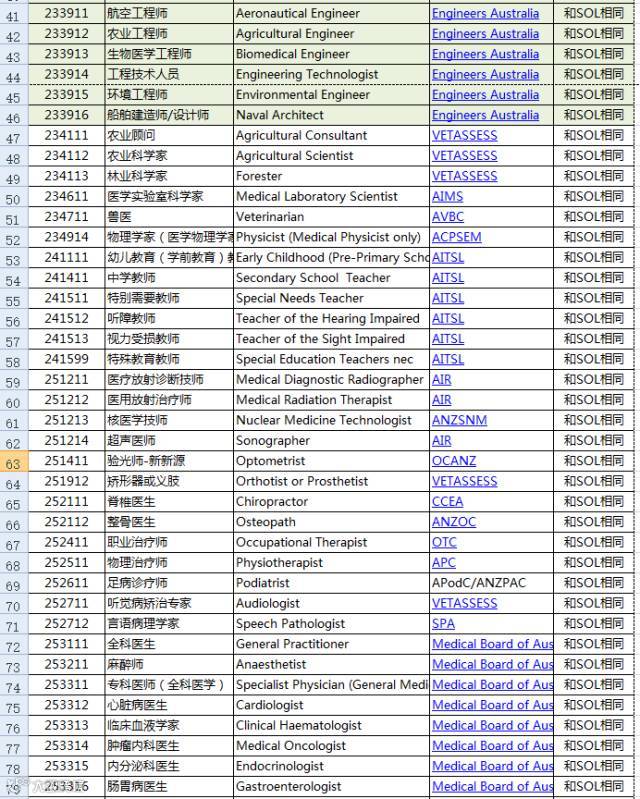Open Medical Board link for Cardiologist
The image size is (640, 799).
pos(492,705)
